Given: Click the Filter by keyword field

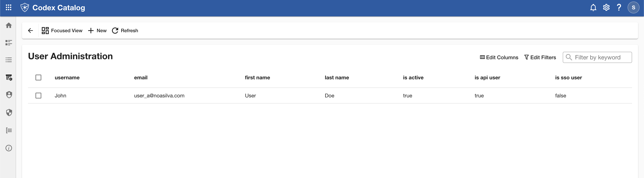Looking at the screenshot, I should point(597,57).
